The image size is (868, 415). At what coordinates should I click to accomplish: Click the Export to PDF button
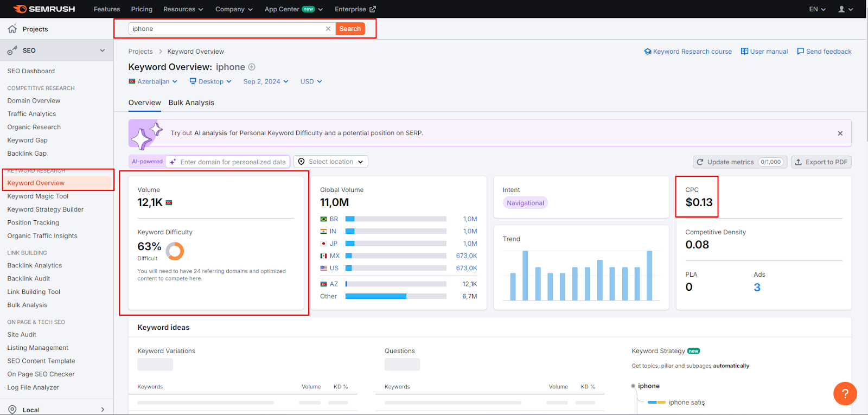pyautogui.click(x=821, y=162)
